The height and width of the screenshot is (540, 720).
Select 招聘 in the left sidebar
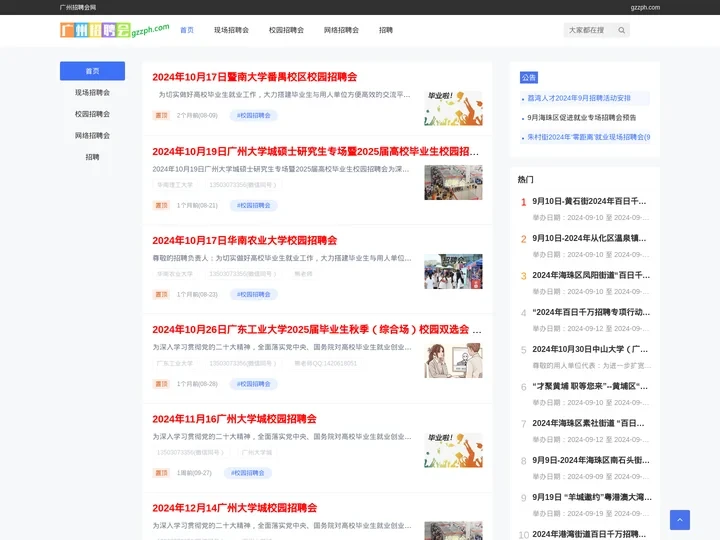(x=92, y=157)
